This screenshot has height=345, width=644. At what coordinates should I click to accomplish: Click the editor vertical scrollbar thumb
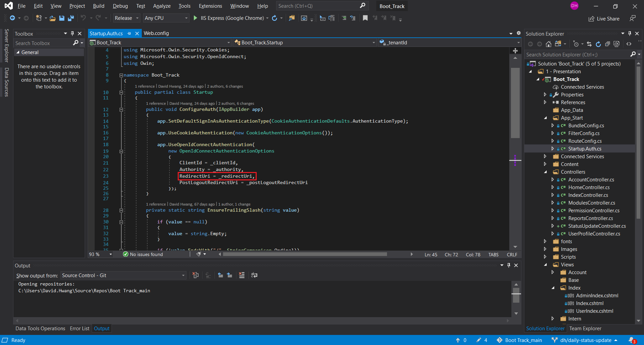pyautogui.click(x=515, y=102)
